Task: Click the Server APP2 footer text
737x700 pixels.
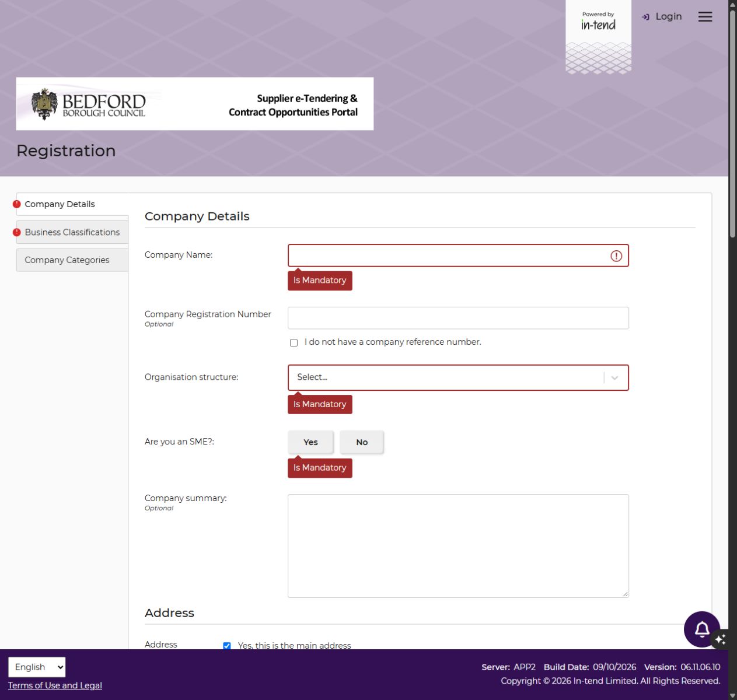Action: click(508, 667)
